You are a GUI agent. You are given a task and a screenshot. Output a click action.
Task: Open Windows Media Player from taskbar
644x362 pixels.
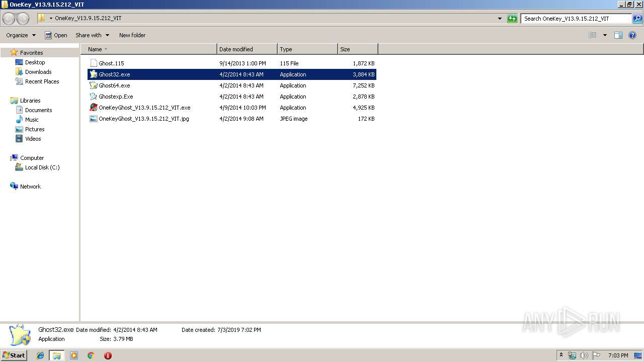[x=74, y=355]
